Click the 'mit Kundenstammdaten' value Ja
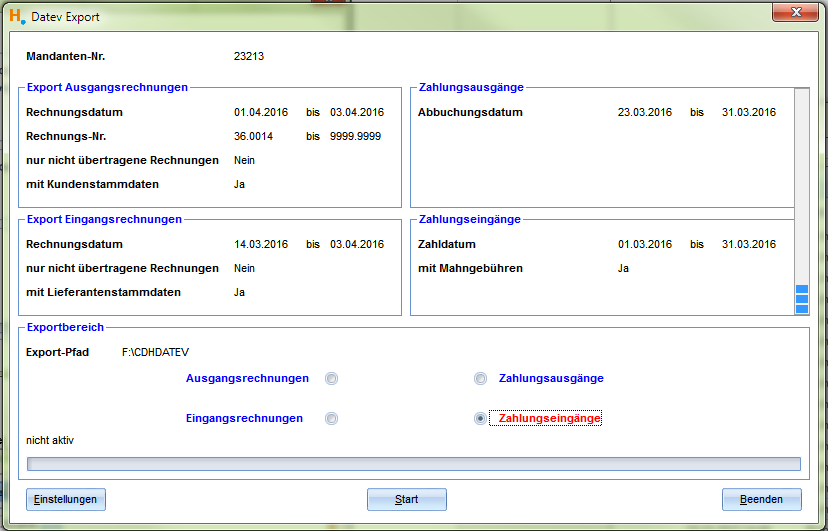This screenshot has height=531, width=828. 239,184
